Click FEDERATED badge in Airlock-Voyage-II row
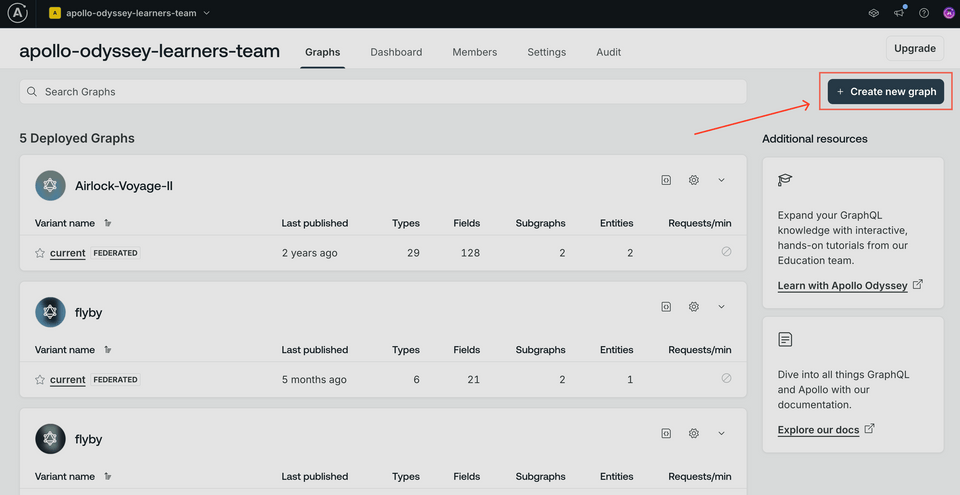This screenshot has height=495, width=960. pos(116,252)
